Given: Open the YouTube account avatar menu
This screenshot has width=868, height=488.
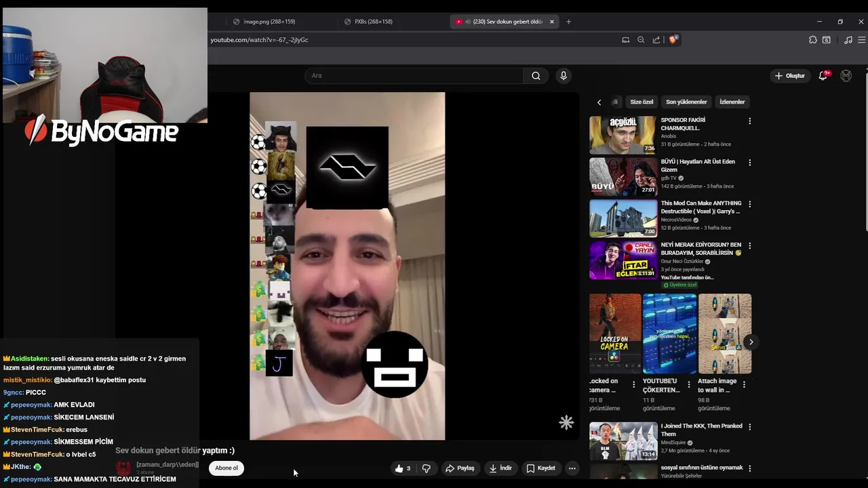Looking at the screenshot, I should point(846,76).
